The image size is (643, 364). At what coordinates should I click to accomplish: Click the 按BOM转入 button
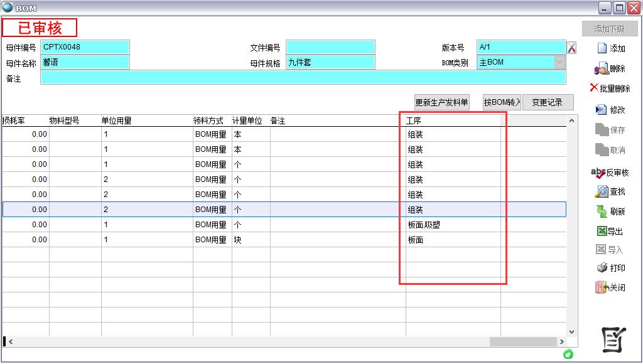[502, 102]
